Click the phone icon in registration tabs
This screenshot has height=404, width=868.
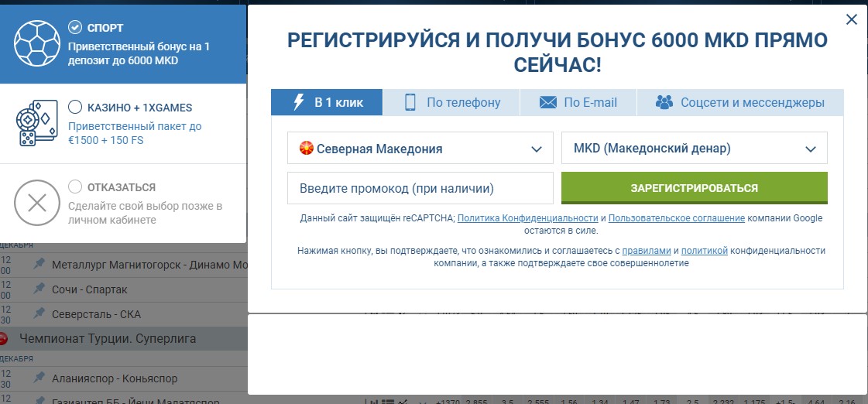click(x=410, y=102)
